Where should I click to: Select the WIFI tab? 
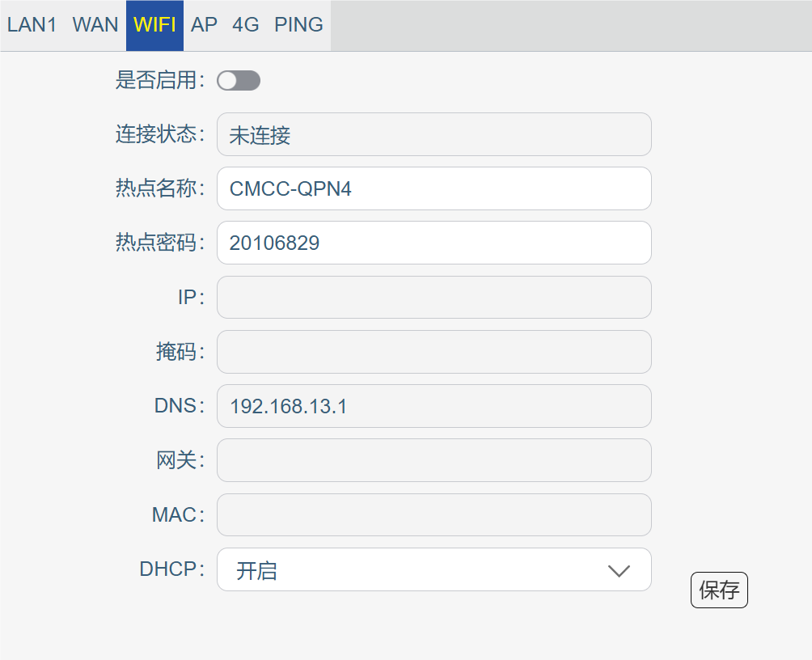154,25
